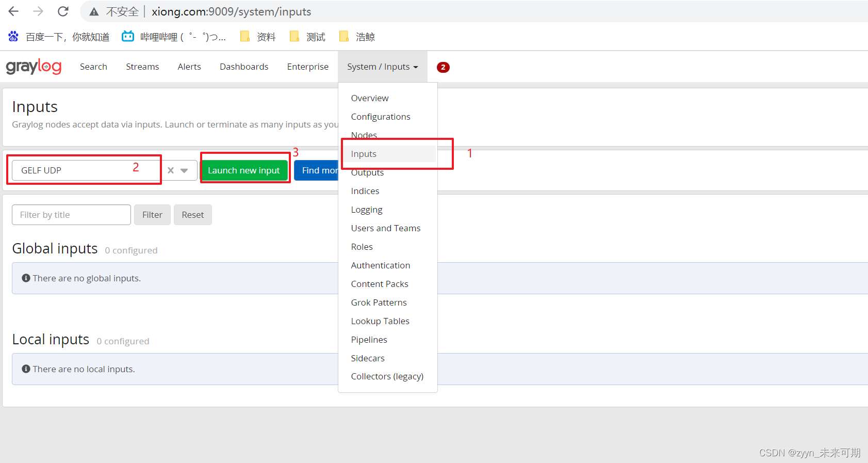Click the Graylog logo
The image size is (868, 463).
coord(34,67)
